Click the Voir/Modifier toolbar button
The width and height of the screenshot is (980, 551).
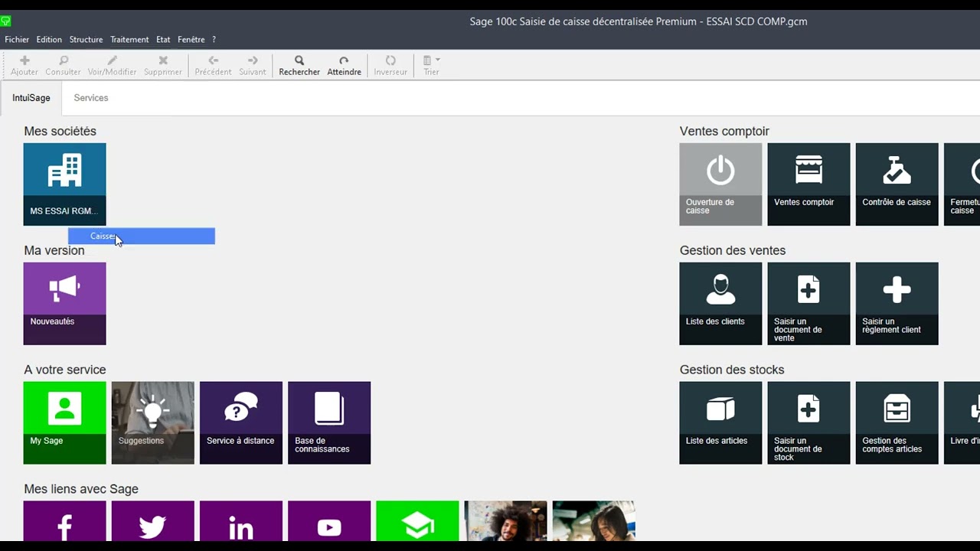(112, 66)
